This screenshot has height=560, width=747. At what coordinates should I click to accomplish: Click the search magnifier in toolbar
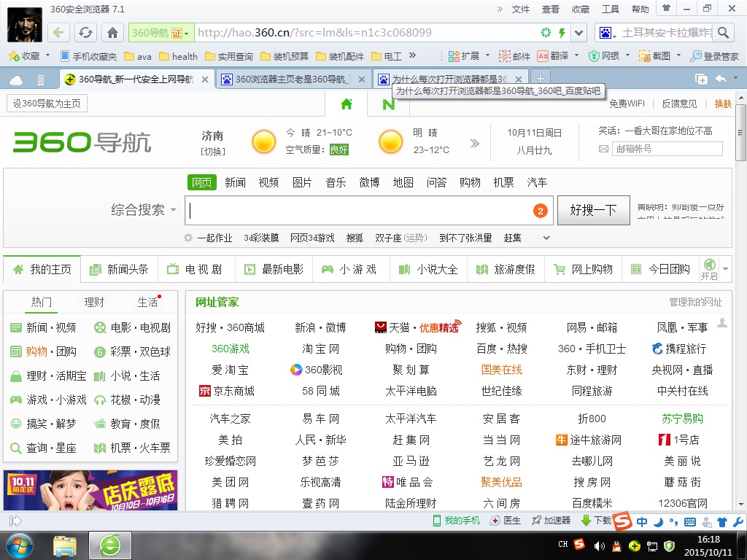click(x=723, y=32)
